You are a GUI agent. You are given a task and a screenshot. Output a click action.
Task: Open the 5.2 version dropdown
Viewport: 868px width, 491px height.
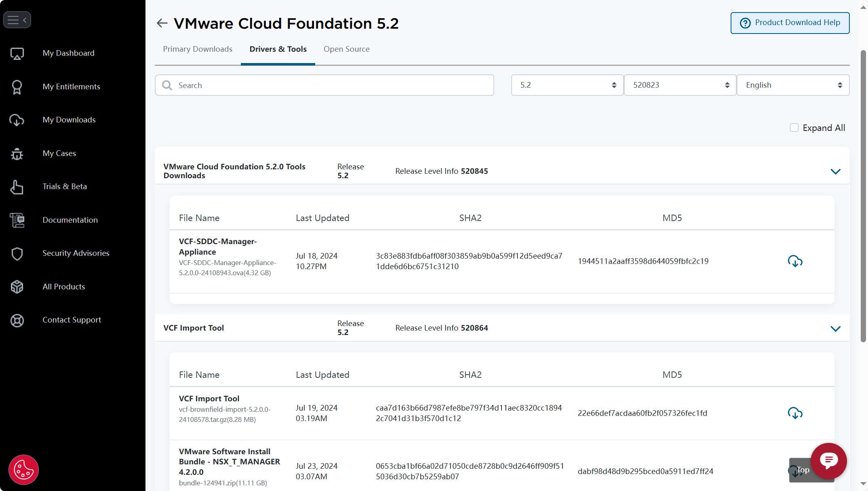click(567, 85)
